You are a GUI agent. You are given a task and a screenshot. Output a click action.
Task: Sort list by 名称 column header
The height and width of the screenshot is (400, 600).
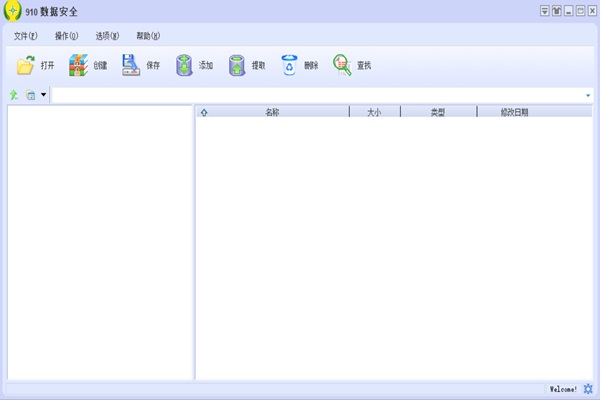[x=272, y=112]
